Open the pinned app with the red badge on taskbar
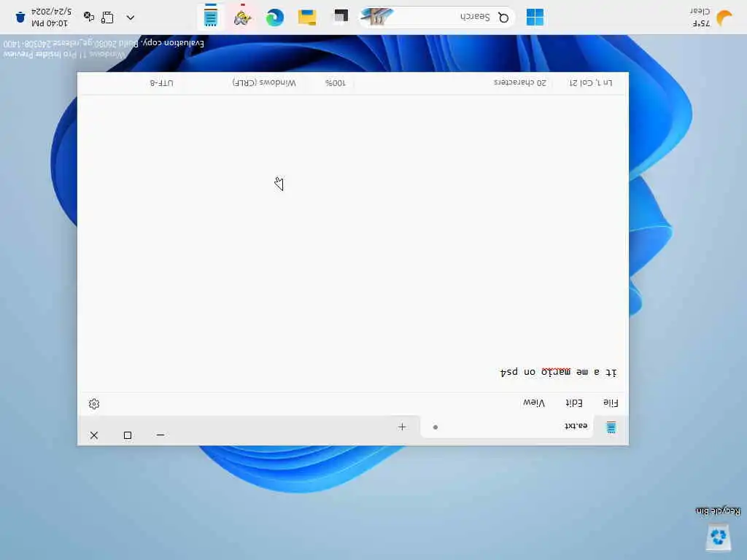The height and width of the screenshot is (560, 747). click(x=242, y=17)
